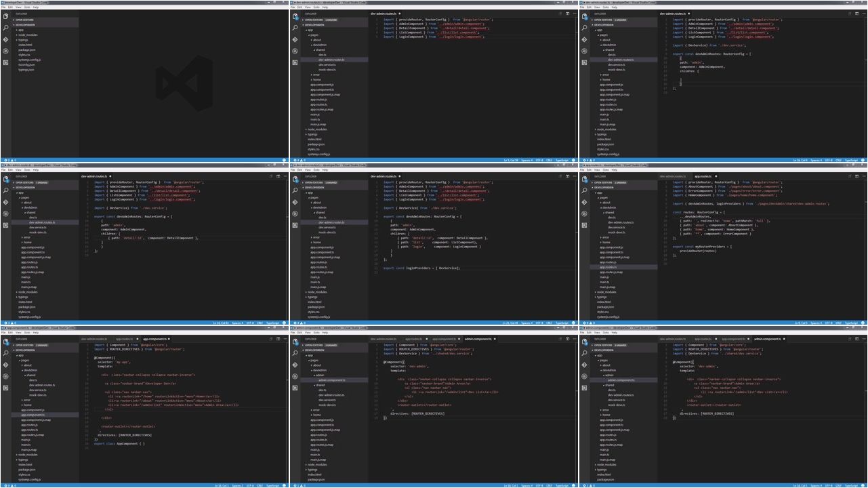Screen dimensions: 868x488
Task: Open tsconfig.json in empty-editor window
Action: point(26,65)
